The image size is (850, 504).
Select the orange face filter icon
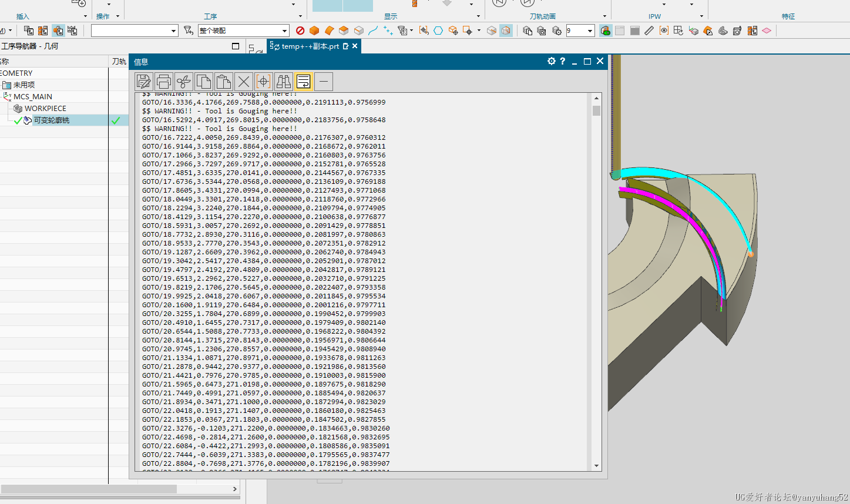[329, 31]
